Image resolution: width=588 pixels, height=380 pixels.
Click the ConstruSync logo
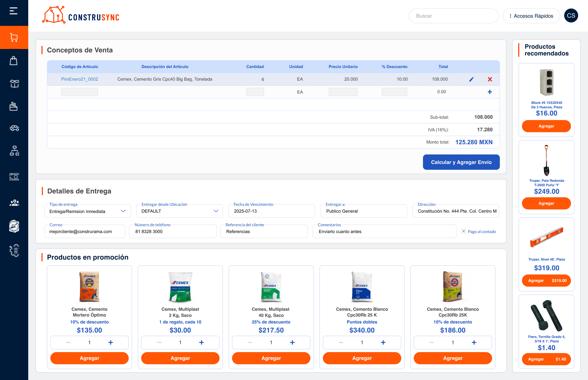(81, 15)
